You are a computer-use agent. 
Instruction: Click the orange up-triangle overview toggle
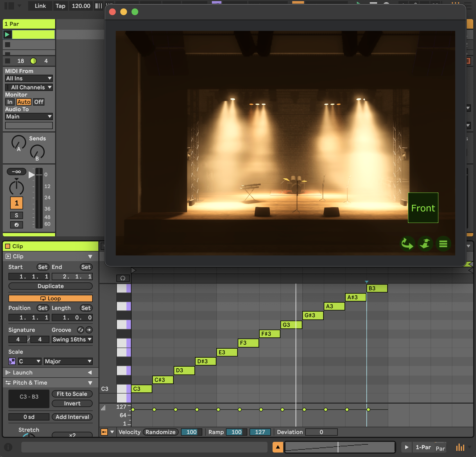click(x=278, y=447)
